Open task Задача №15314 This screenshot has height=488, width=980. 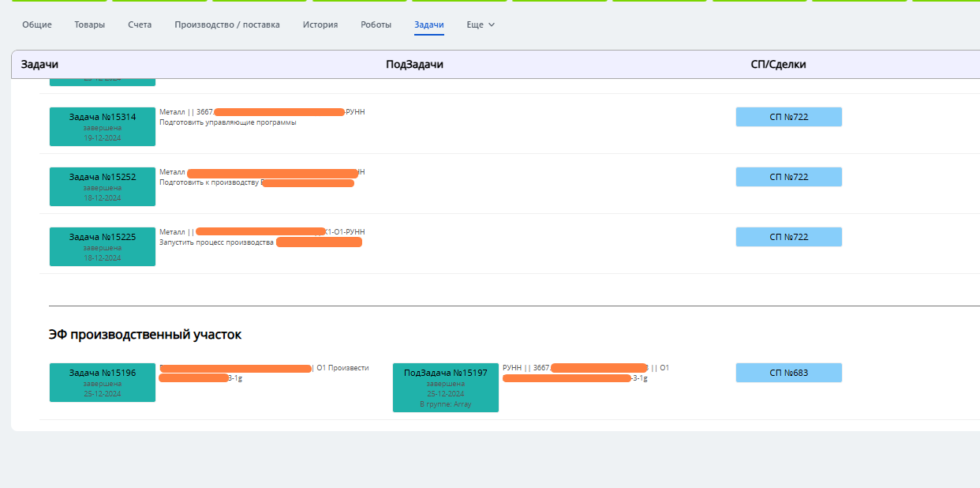tap(103, 126)
